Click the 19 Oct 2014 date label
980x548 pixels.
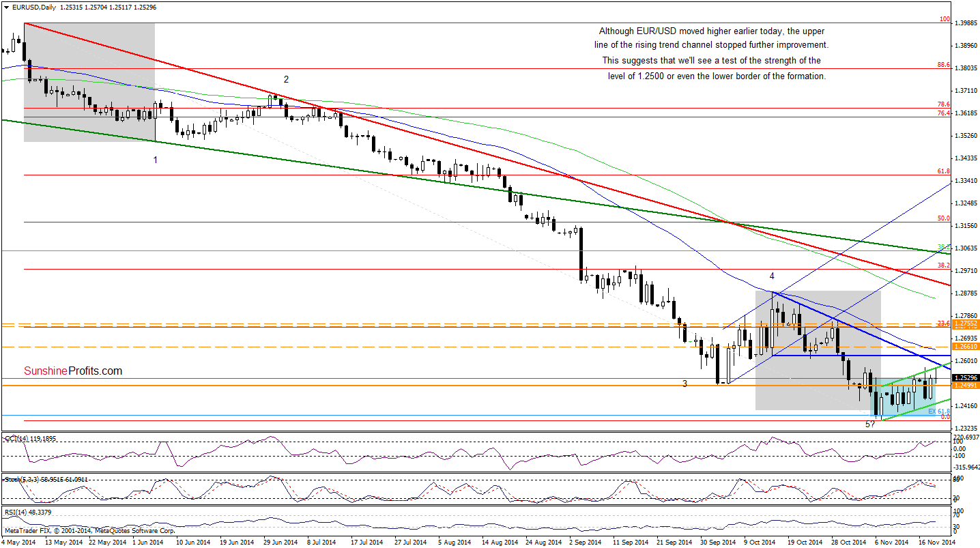pyautogui.click(x=805, y=543)
